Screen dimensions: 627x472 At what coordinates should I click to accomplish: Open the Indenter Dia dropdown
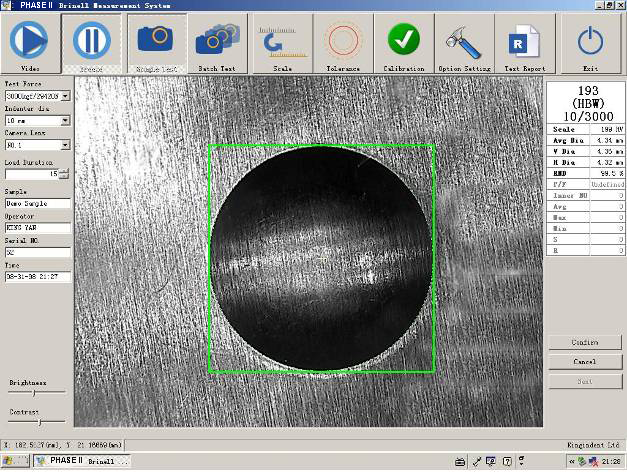point(66,120)
